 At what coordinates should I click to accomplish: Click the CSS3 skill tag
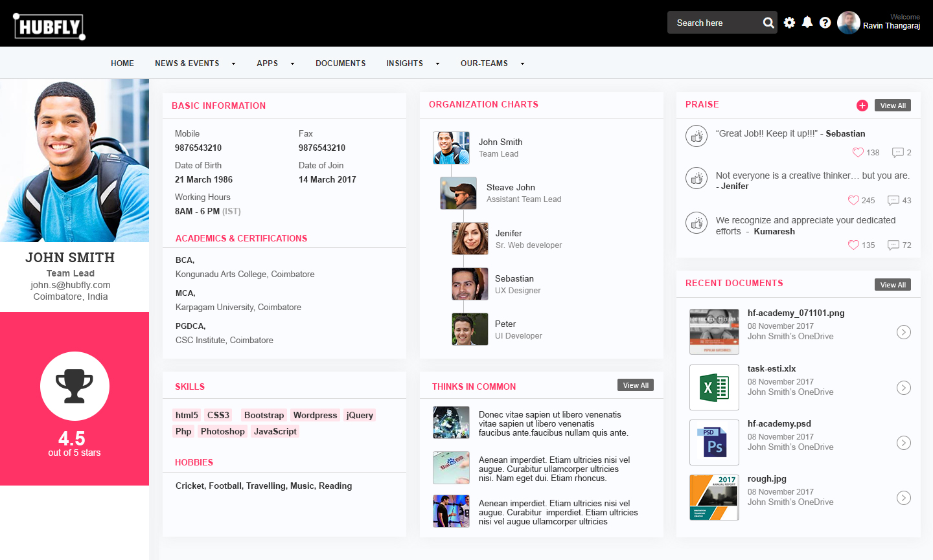218,415
